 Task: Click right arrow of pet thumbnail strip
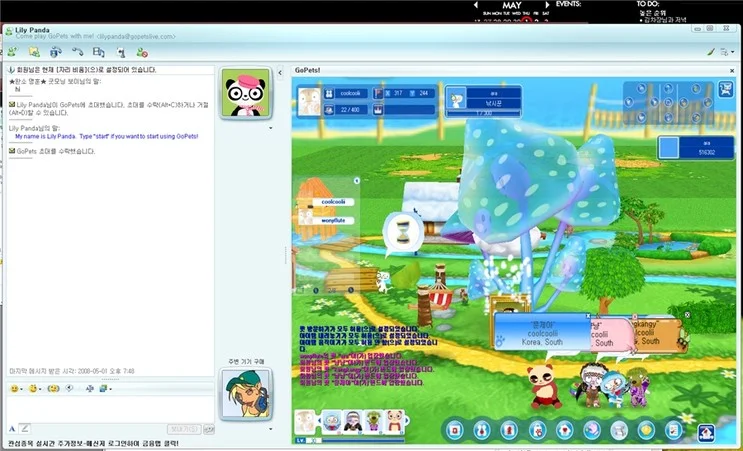408,420
